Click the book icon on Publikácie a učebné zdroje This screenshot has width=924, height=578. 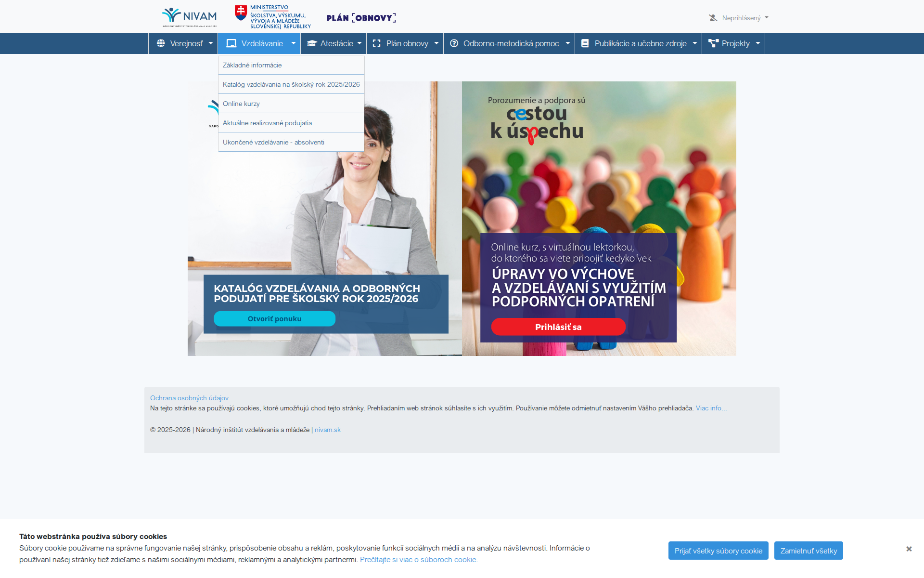point(585,43)
